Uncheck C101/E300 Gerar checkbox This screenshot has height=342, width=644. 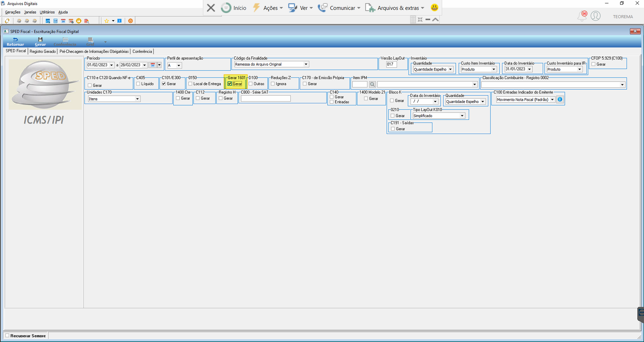pos(164,84)
